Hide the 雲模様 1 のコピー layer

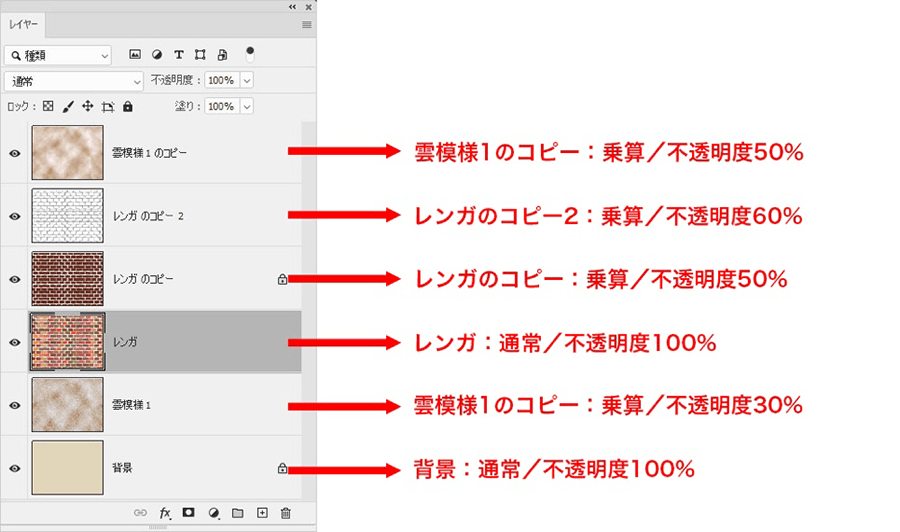click(15, 153)
